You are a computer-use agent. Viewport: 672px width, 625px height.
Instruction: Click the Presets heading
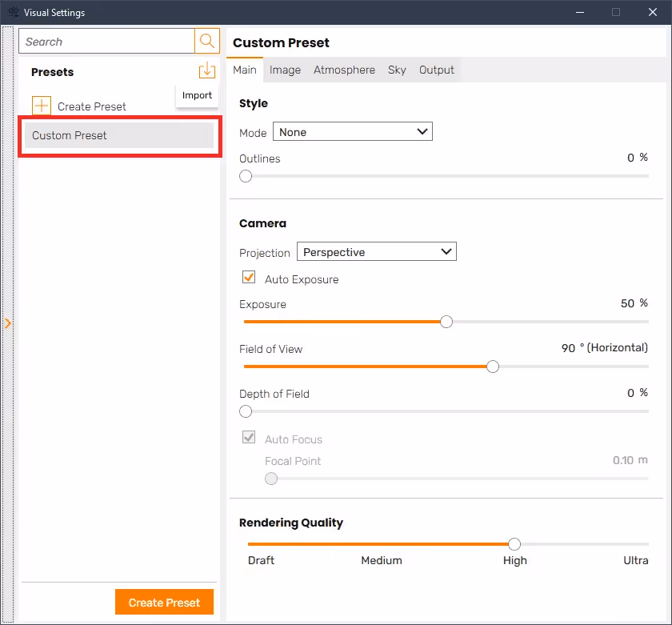(x=52, y=72)
